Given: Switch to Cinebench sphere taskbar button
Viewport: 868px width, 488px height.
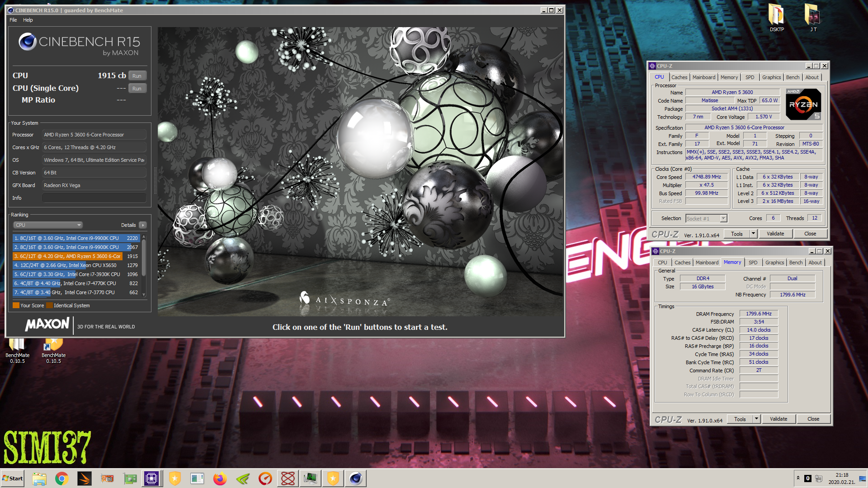Looking at the screenshot, I should click(x=356, y=479).
